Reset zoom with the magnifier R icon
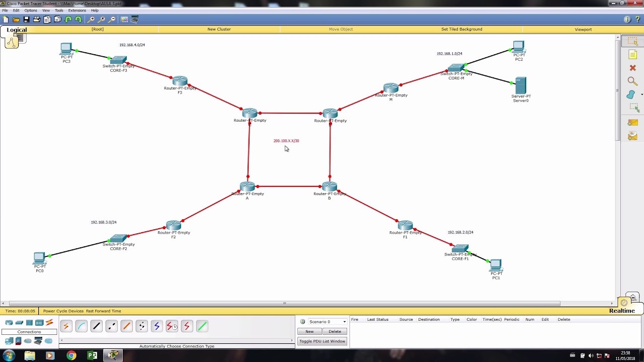644x362 pixels. [102, 20]
